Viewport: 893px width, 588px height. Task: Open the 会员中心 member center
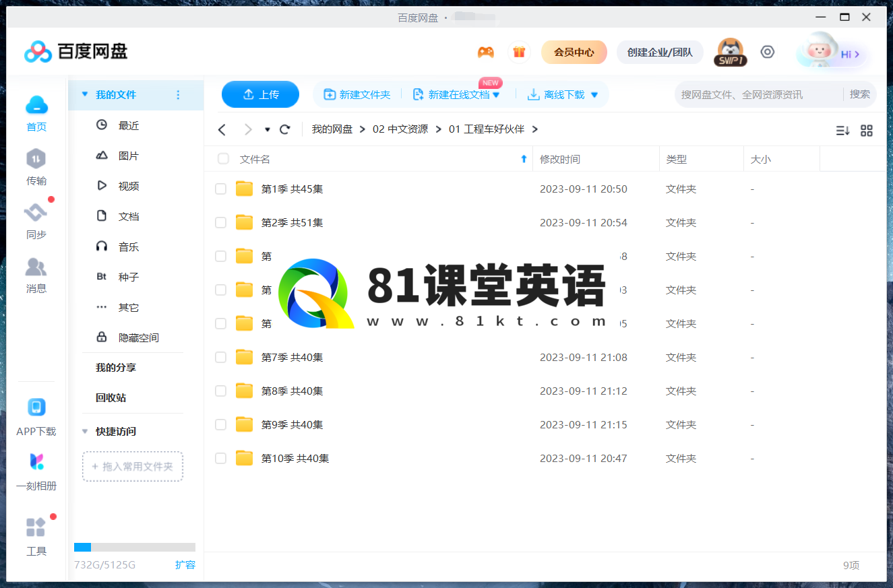click(x=574, y=52)
